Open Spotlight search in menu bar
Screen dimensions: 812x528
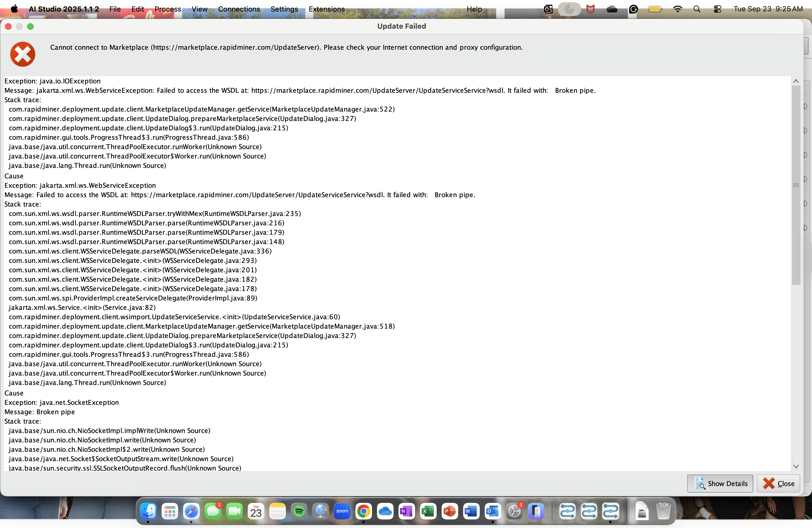tap(697, 9)
